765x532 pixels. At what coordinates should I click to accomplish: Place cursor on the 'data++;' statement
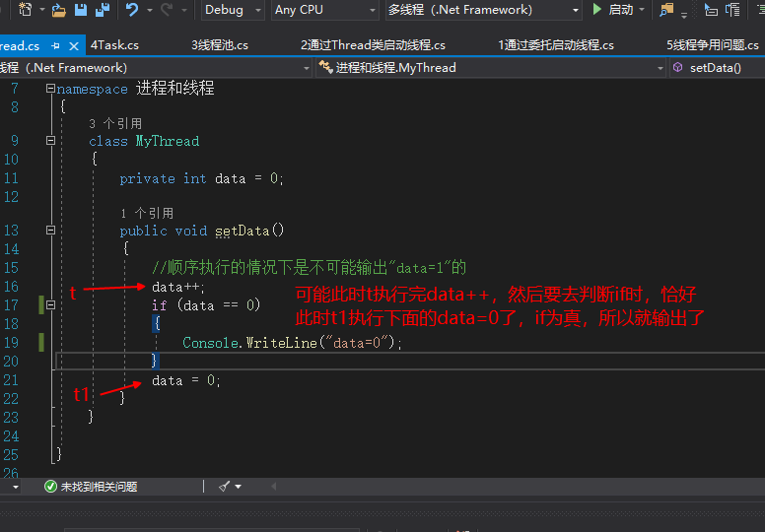click(178, 287)
